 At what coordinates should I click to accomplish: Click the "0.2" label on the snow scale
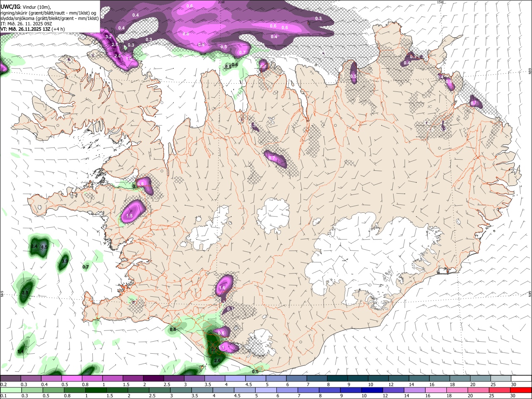(x=3, y=384)
